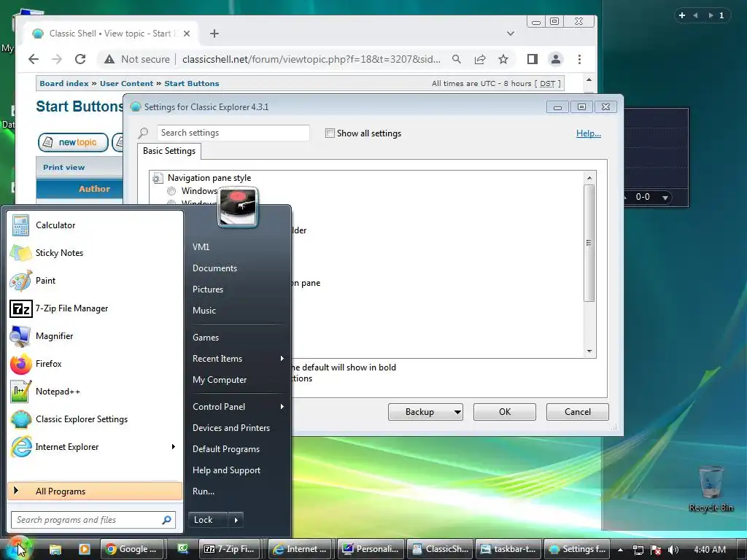Click the network icon in system tray

pos(638,550)
